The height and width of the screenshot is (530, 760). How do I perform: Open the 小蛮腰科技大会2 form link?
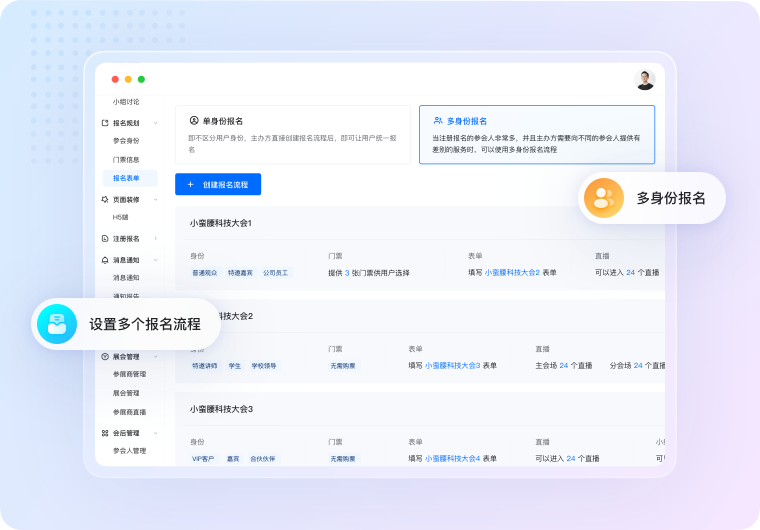(512, 272)
